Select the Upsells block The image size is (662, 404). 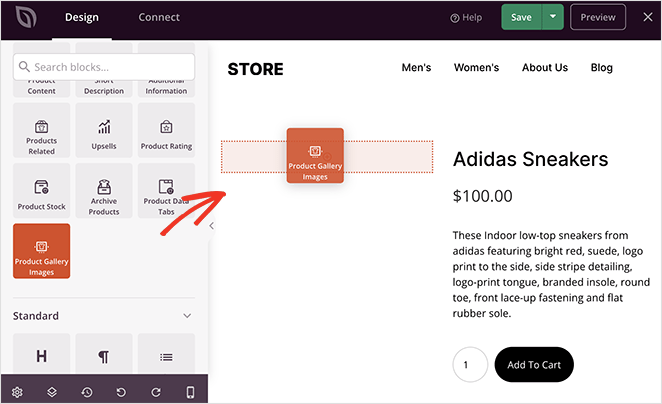[104, 132]
